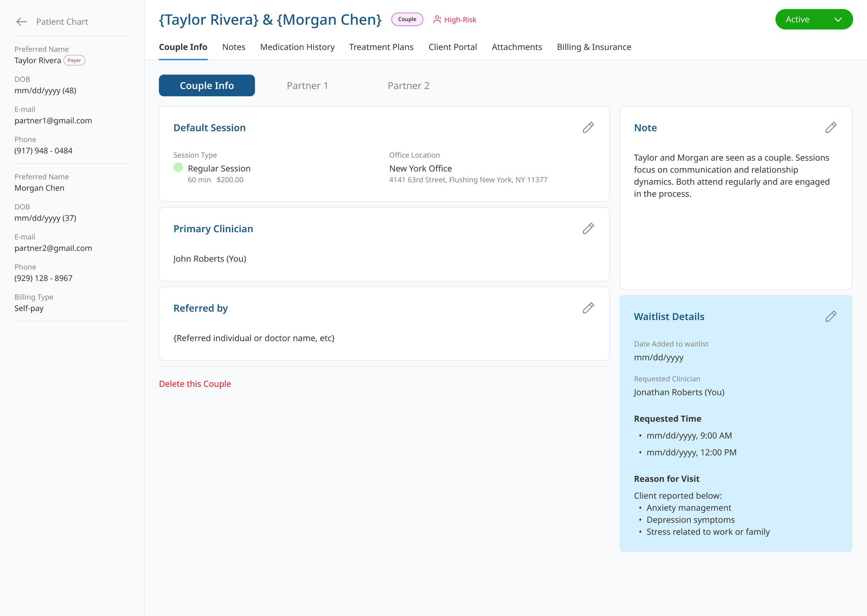Click the Couple badge next to names
The width and height of the screenshot is (867, 616).
coord(407,19)
